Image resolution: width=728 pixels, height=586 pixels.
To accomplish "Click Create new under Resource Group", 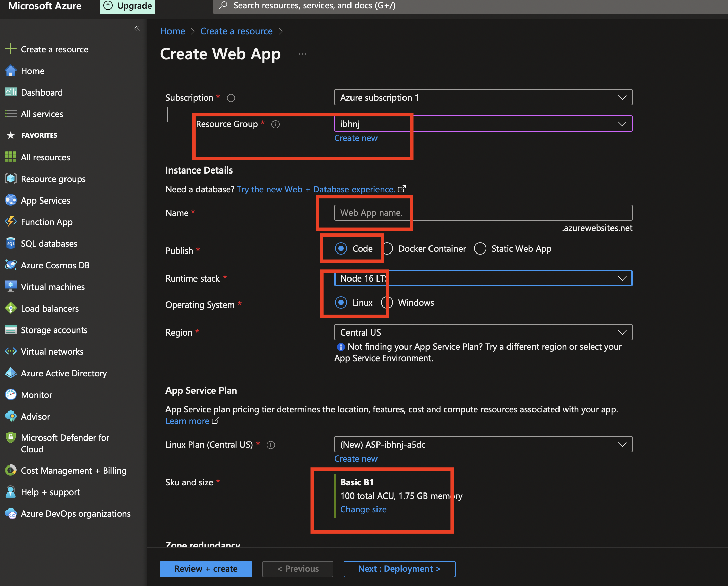I will pos(356,138).
